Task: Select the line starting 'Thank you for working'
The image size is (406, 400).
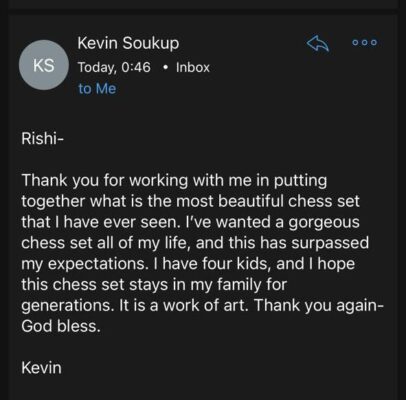Action: (x=174, y=180)
